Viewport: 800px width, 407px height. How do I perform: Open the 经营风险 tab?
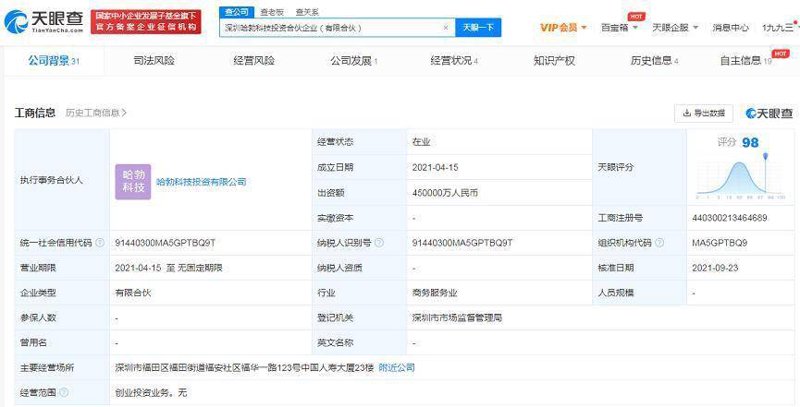tap(254, 61)
